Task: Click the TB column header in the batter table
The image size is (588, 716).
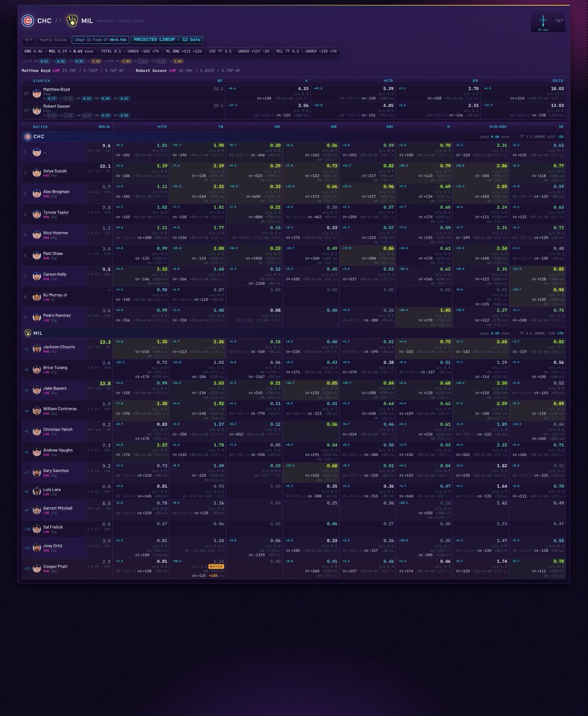Action: click(x=221, y=126)
